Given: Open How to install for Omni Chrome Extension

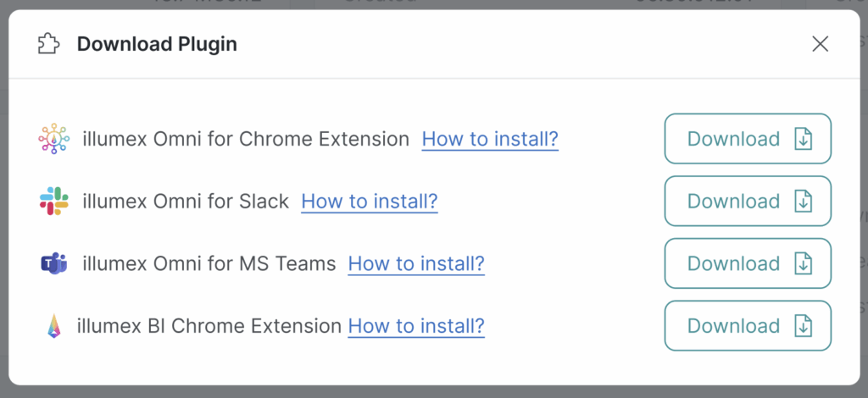Looking at the screenshot, I should pyautogui.click(x=490, y=139).
